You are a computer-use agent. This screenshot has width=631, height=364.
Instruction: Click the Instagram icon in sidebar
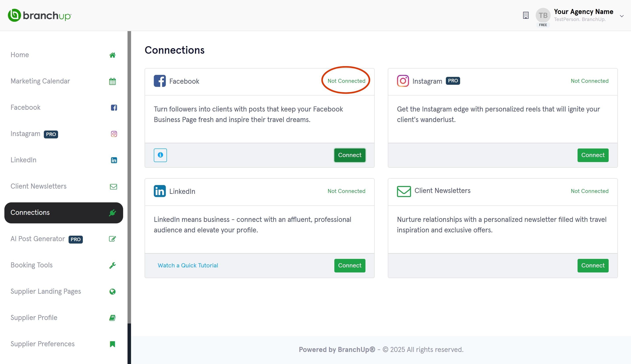114,134
